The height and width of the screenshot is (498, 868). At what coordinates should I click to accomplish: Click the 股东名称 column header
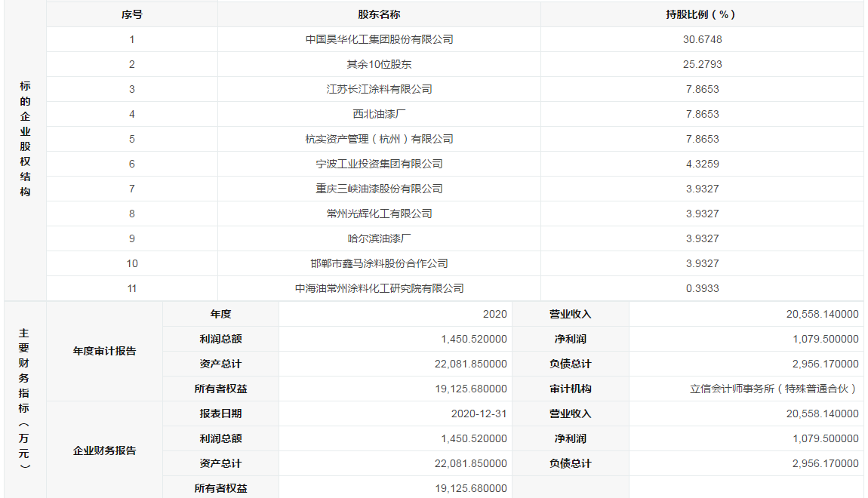coord(379,14)
